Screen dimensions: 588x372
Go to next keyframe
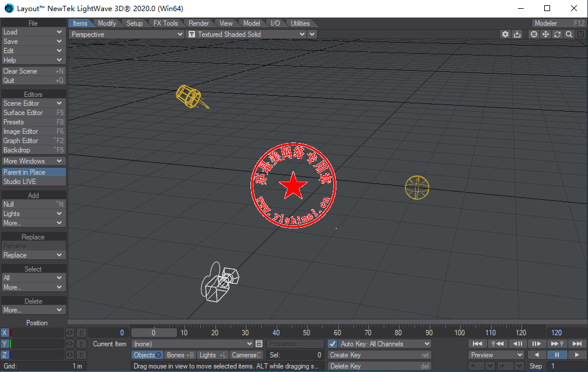(x=557, y=343)
